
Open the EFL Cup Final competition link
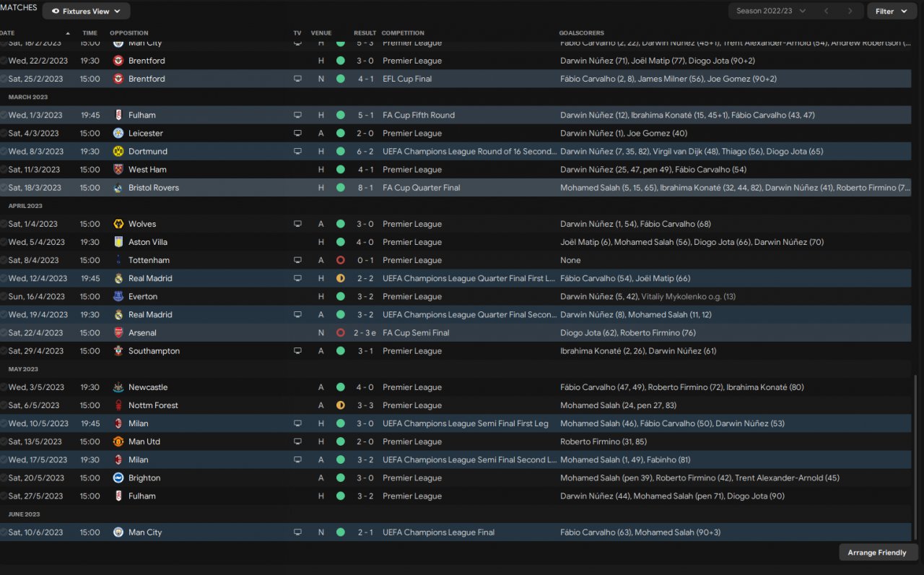tap(407, 79)
